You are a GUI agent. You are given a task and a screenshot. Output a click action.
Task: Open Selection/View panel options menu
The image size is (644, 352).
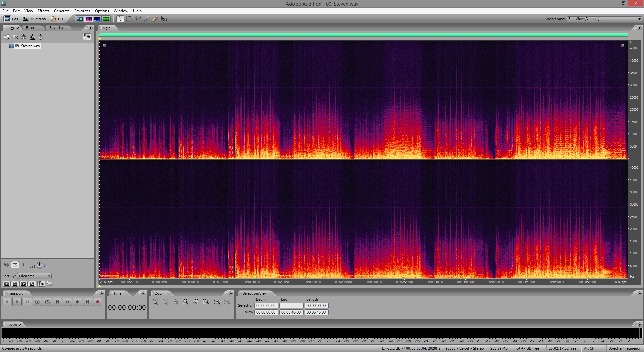(639, 293)
